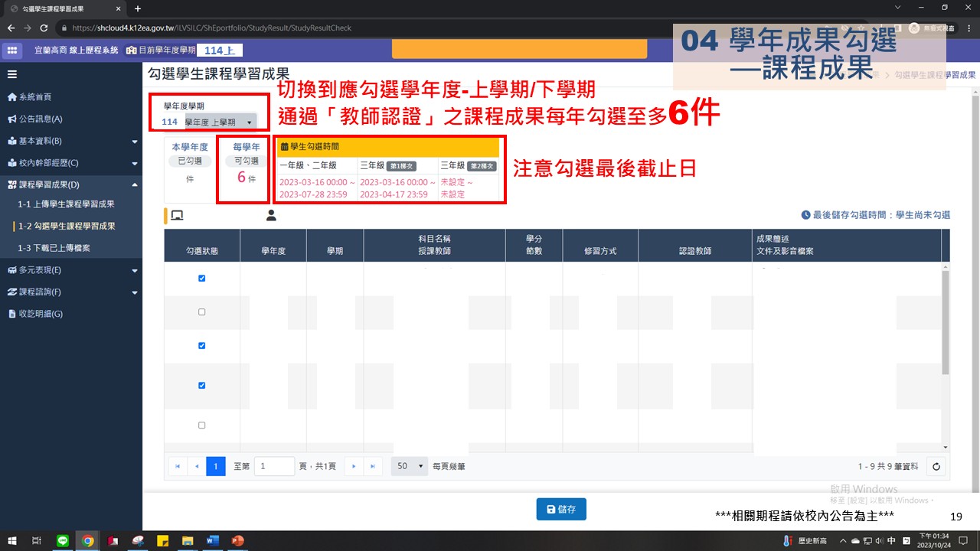Open Windows Start menu

(13, 540)
